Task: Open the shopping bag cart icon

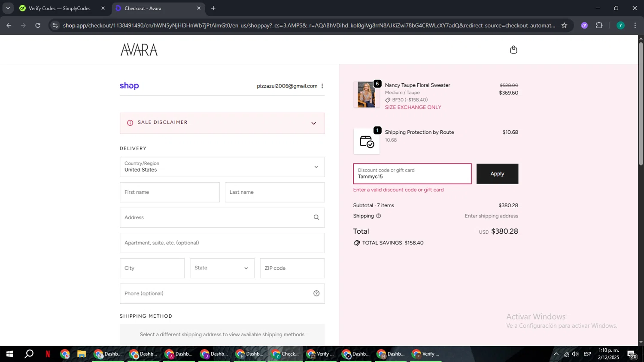Action: (513, 50)
